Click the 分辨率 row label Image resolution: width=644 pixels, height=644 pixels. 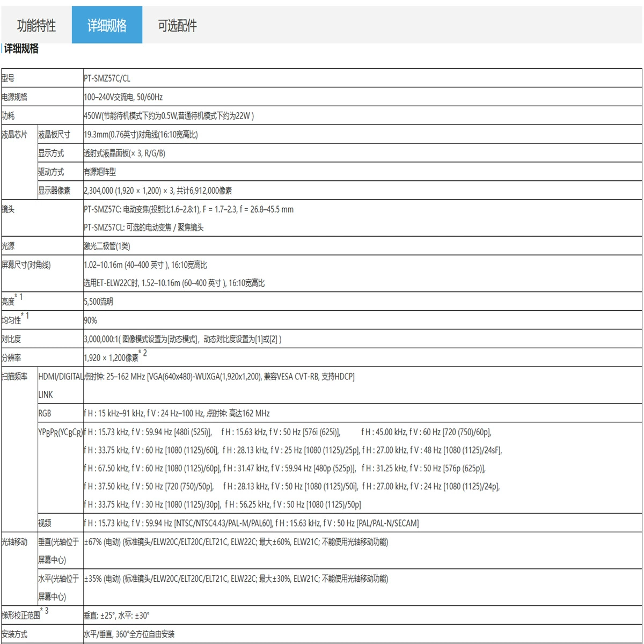pyautogui.click(x=11, y=358)
